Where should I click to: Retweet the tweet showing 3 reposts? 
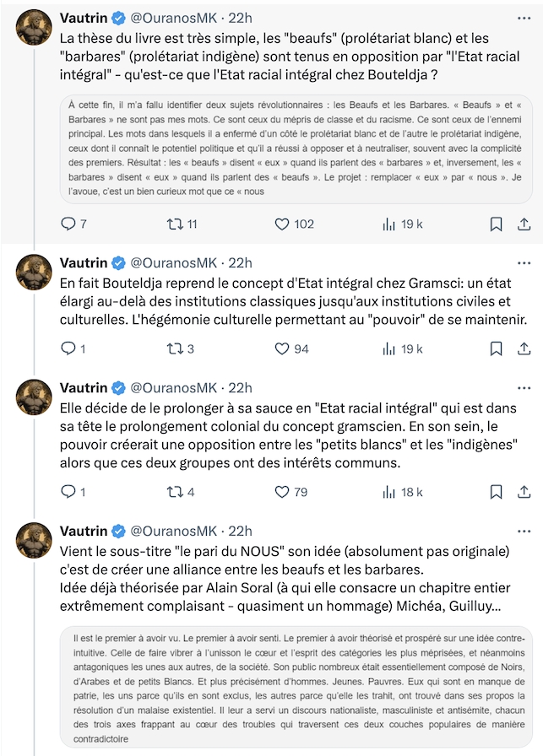click(x=181, y=348)
